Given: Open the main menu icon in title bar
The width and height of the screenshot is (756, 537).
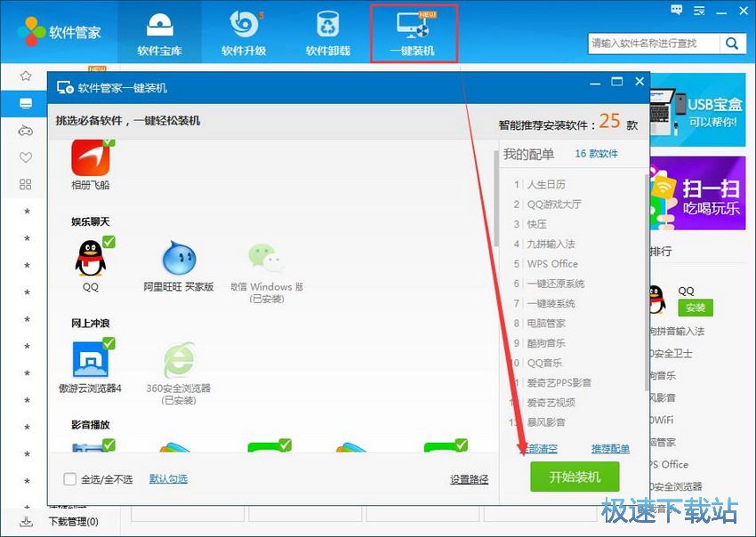Looking at the screenshot, I should click(x=698, y=11).
